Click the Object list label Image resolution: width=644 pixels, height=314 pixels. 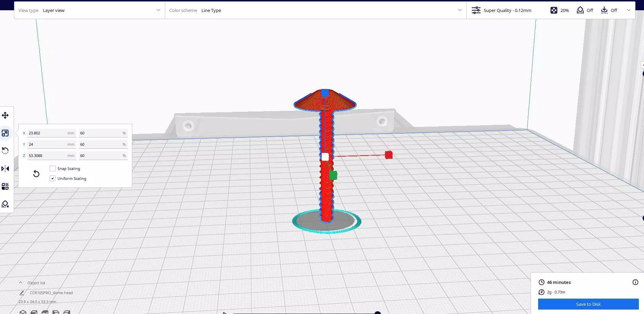click(x=36, y=283)
